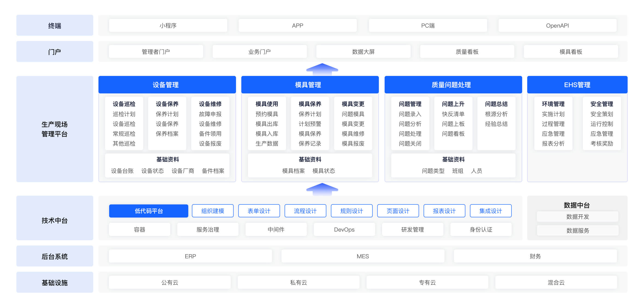
Task: Select the 页面设计 button
Action: 398,211
